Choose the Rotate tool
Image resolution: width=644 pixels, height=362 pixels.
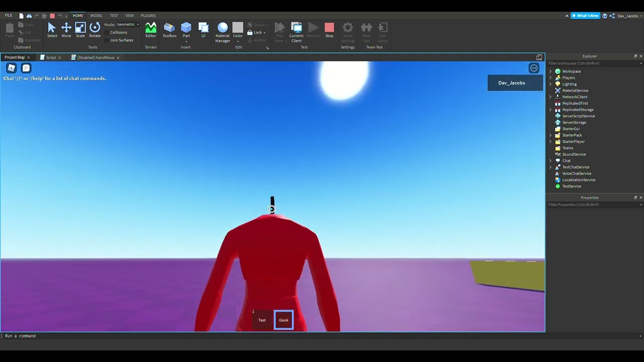tap(95, 30)
